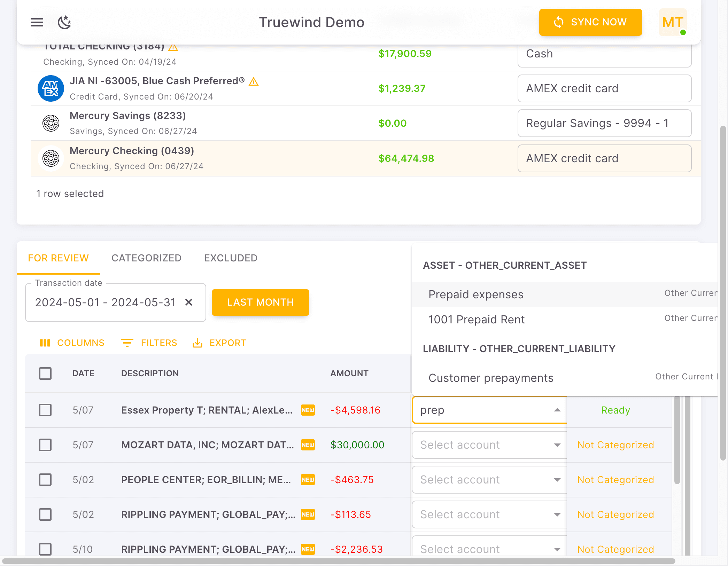Click the warning icon beside TOTAL CHECKING
Viewport: 728px width, 566px height.
point(173,47)
